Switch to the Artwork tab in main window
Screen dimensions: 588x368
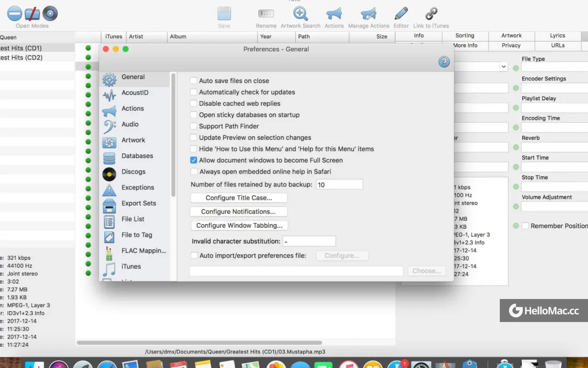click(x=511, y=35)
